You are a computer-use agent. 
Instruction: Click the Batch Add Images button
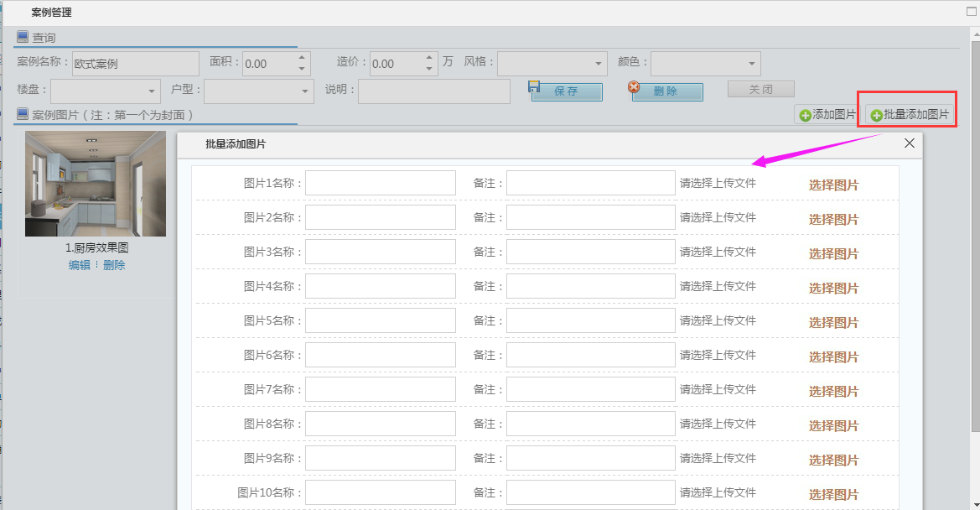click(910, 115)
